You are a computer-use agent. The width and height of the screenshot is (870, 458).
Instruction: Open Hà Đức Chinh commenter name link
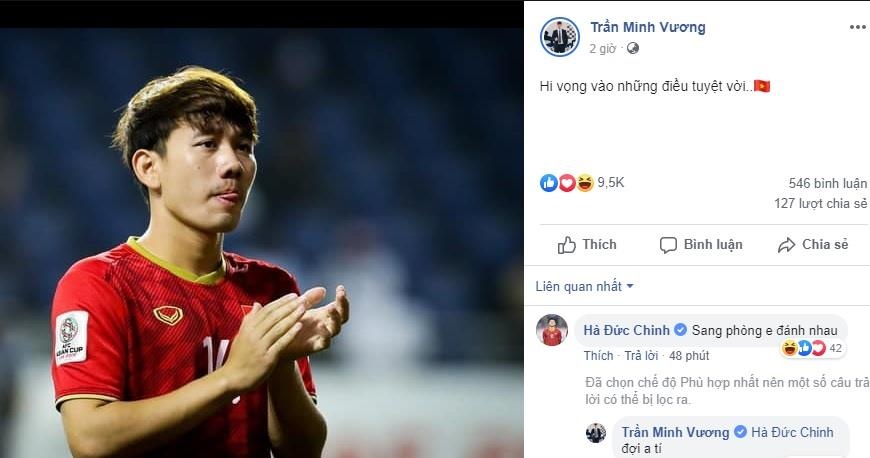627,329
